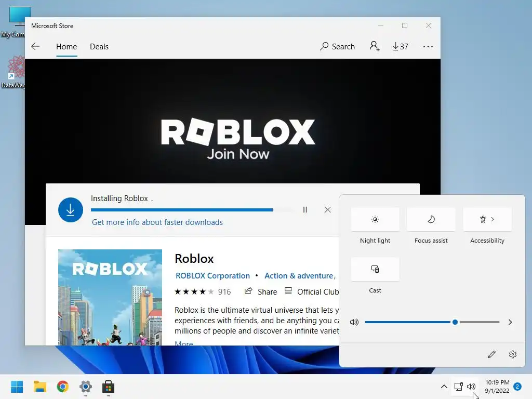Image resolution: width=532 pixels, height=399 pixels.
Task: Share the Roblox app page
Action: pyautogui.click(x=261, y=291)
